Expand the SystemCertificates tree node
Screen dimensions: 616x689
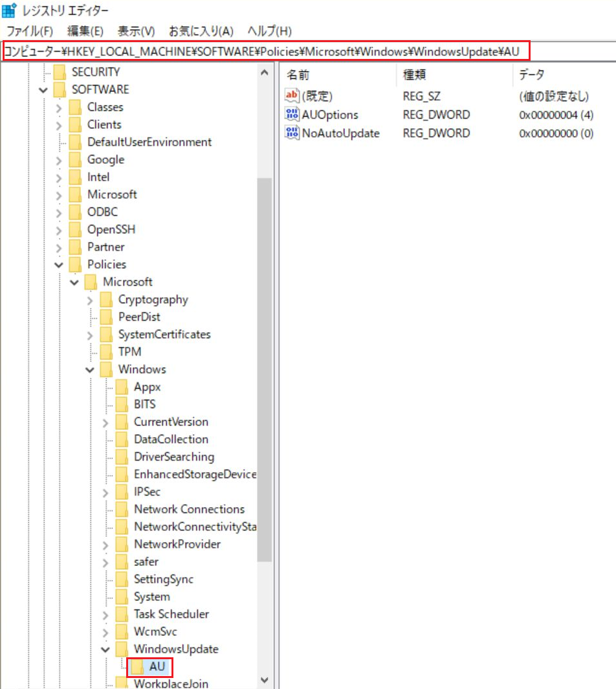pos(90,335)
